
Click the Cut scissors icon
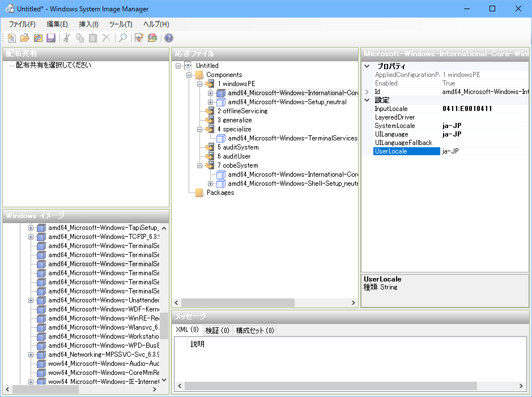[x=66, y=38]
